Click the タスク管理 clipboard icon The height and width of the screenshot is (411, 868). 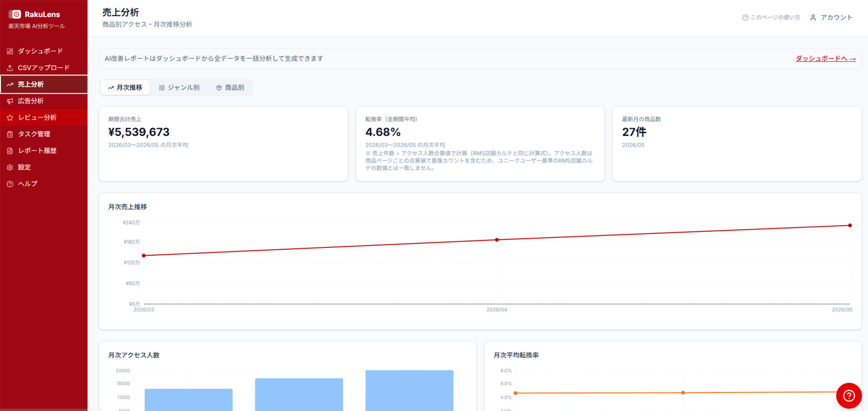[x=10, y=134]
